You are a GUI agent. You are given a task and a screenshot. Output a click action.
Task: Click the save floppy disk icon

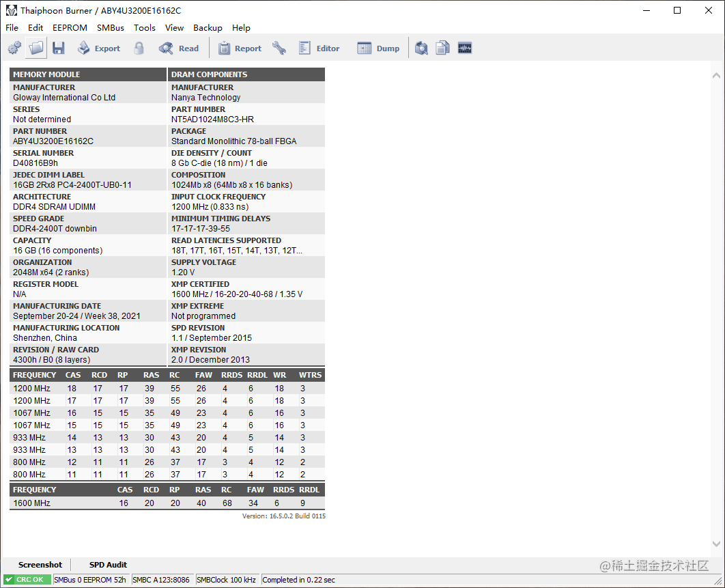[x=59, y=48]
